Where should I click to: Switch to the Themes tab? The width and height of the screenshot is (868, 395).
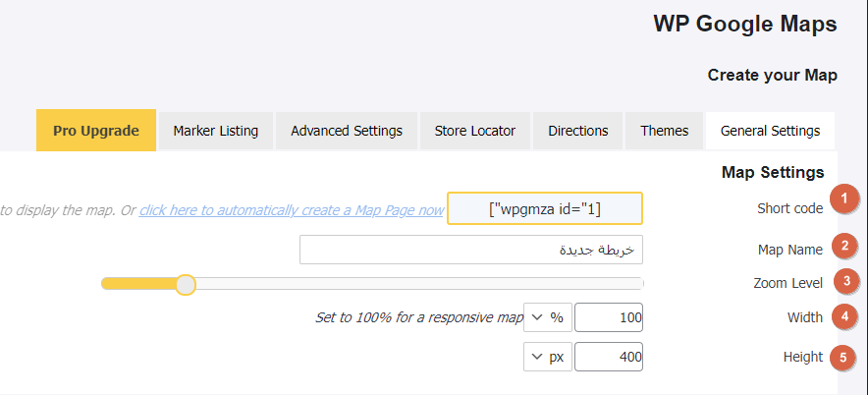664,131
